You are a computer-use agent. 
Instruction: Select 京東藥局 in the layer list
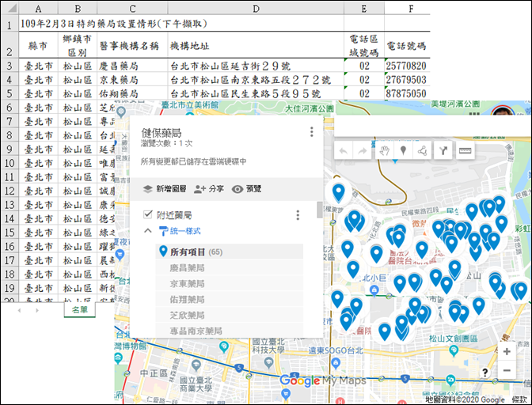pos(230,283)
